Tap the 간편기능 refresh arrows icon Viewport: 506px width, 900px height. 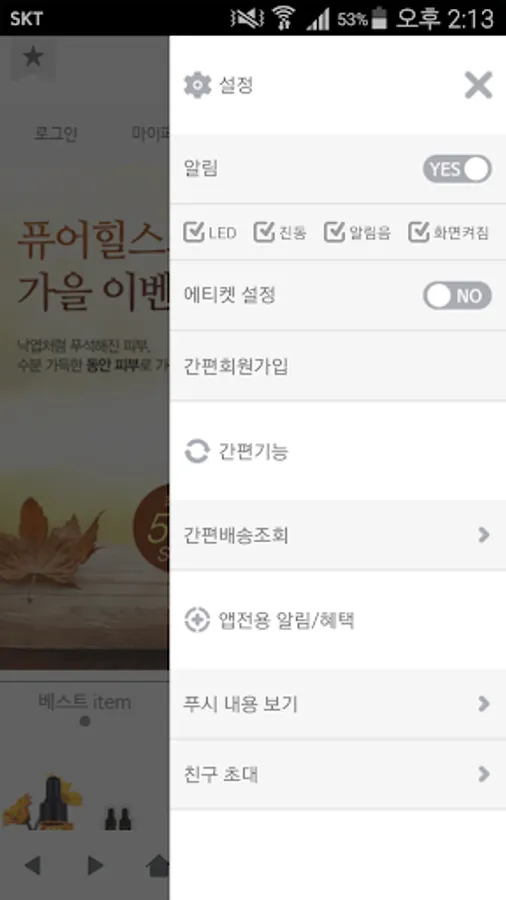(x=197, y=451)
